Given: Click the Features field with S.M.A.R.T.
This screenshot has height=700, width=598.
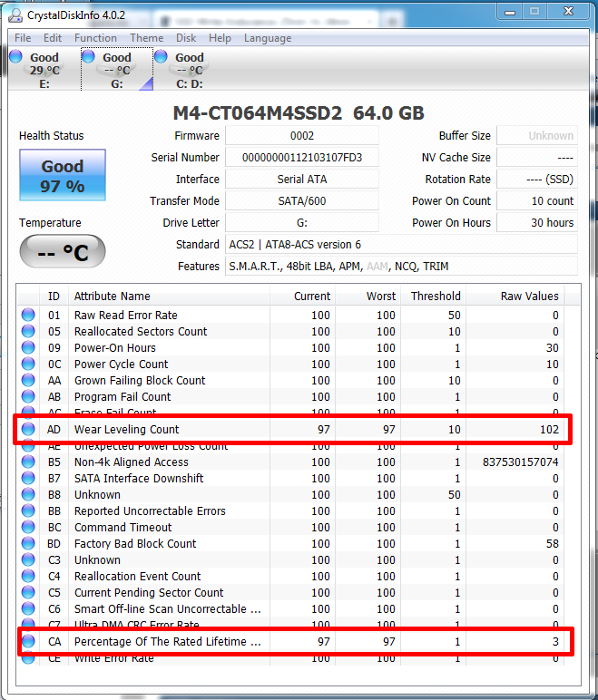Looking at the screenshot, I should point(401,266).
